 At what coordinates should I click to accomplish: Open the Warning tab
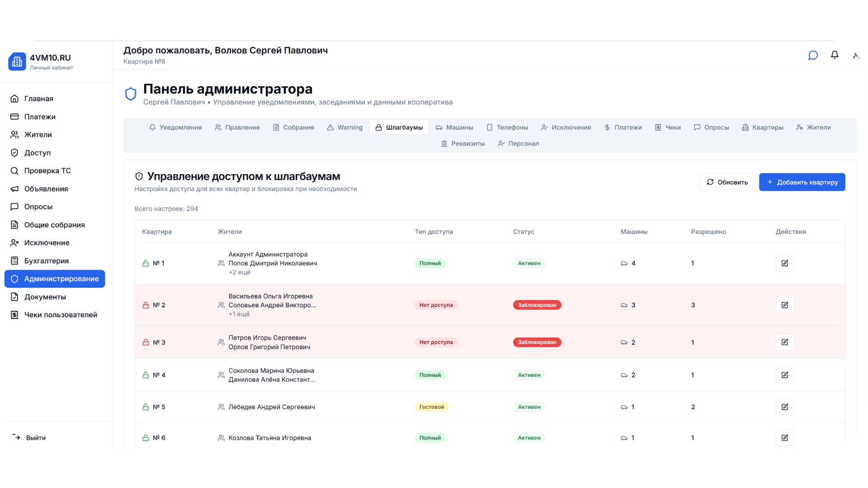tap(344, 127)
